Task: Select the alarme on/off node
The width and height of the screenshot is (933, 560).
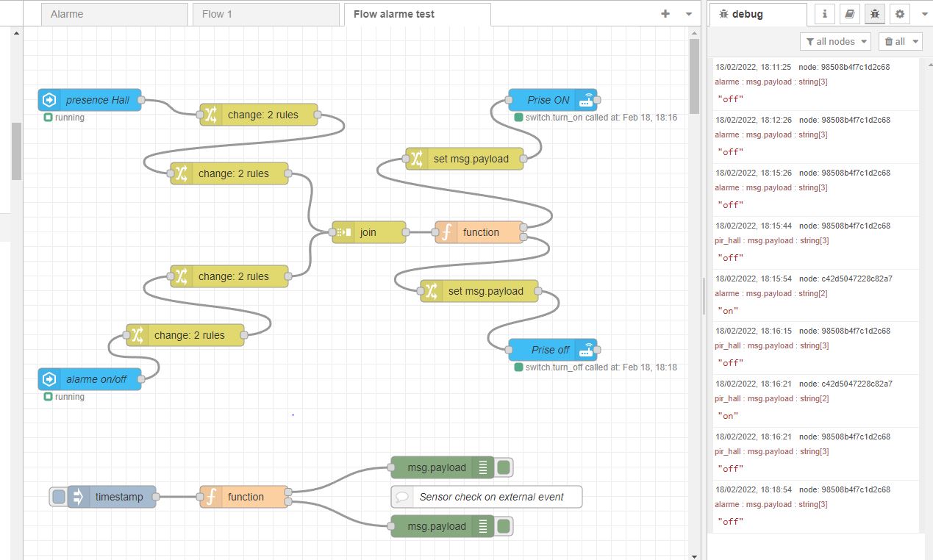Action: click(90, 379)
